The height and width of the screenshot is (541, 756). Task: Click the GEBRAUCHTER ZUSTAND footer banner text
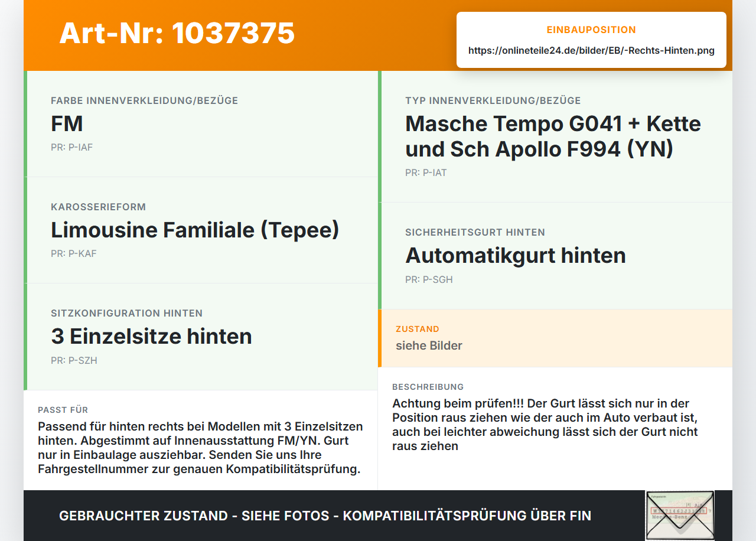325,516
